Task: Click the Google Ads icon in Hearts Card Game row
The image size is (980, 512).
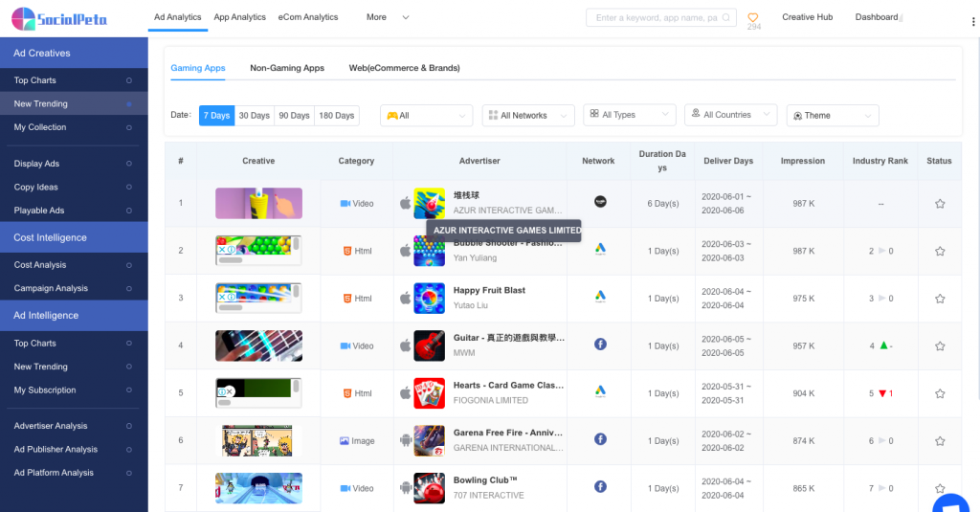Action: pyautogui.click(x=600, y=391)
